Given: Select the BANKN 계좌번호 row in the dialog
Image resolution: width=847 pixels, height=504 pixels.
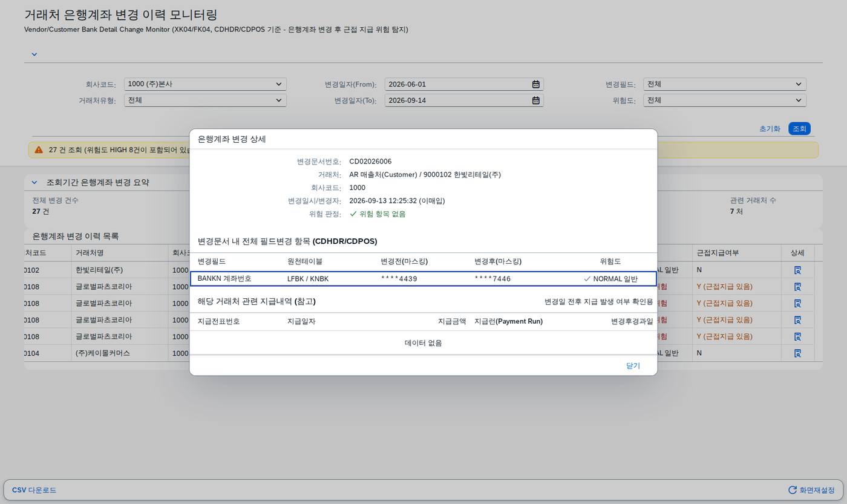Looking at the screenshot, I should 423,279.
